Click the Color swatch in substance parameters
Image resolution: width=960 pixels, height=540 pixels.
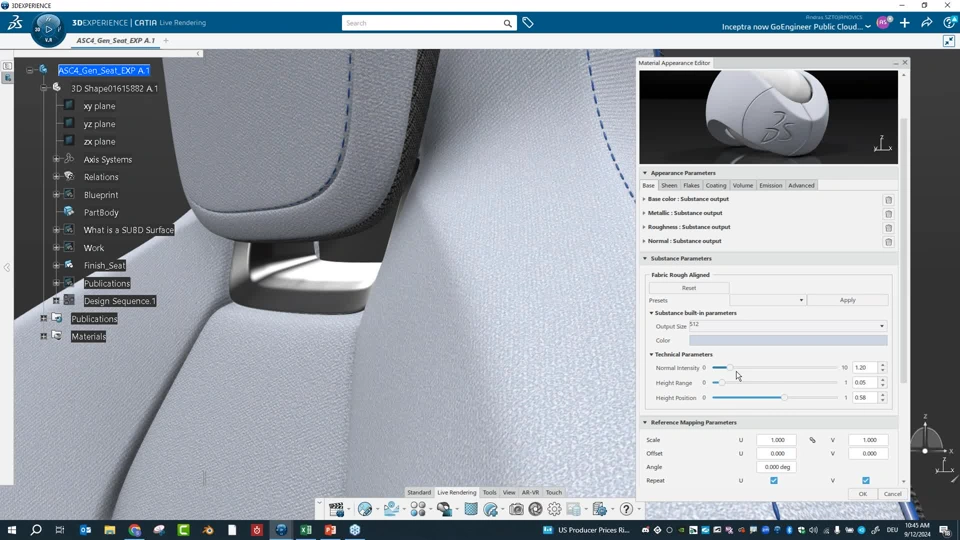coord(787,341)
